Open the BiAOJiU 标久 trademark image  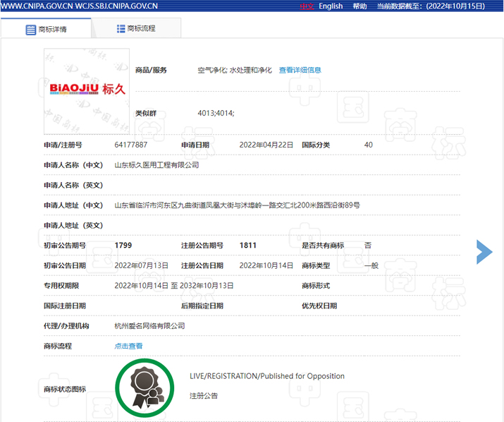click(86, 90)
